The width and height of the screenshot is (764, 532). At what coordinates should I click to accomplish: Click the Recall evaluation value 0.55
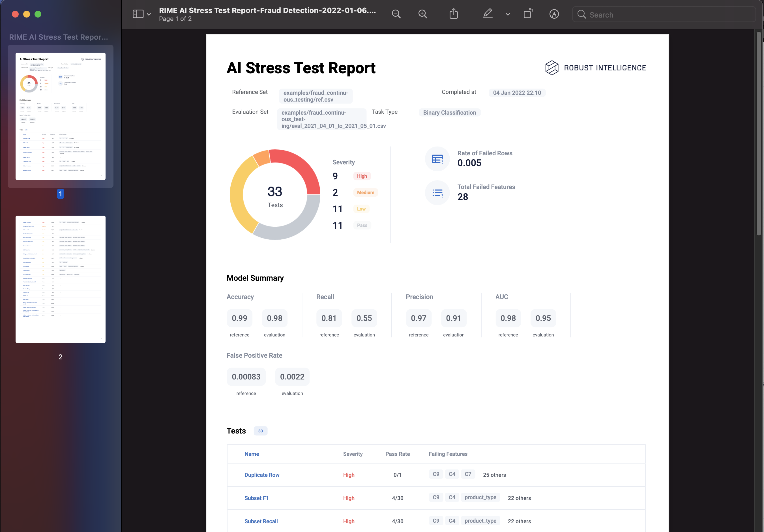[364, 318]
